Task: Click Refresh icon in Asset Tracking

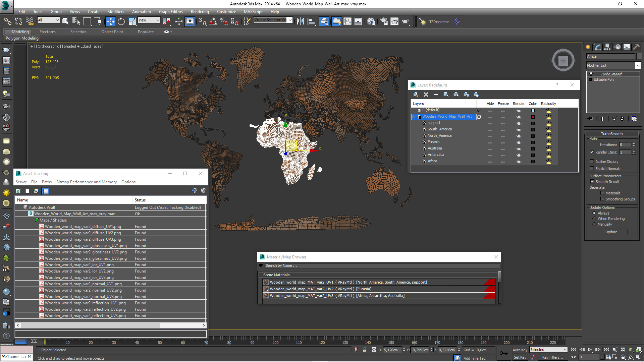Action: pos(18,191)
